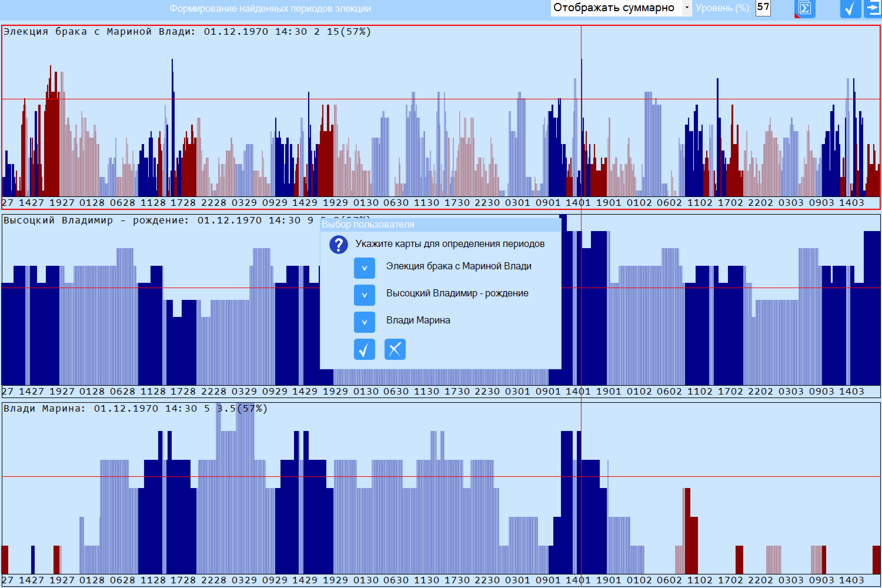Screen dimensions: 882x588
Task: Click the 'Формирование найденных периодов элекции' window title
Action: point(270,9)
